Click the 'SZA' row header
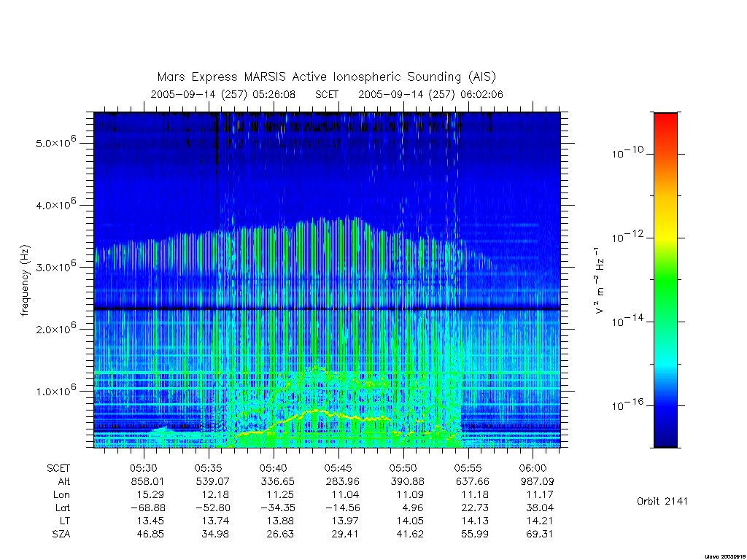This screenshot has height=560, width=747. tap(61, 534)
